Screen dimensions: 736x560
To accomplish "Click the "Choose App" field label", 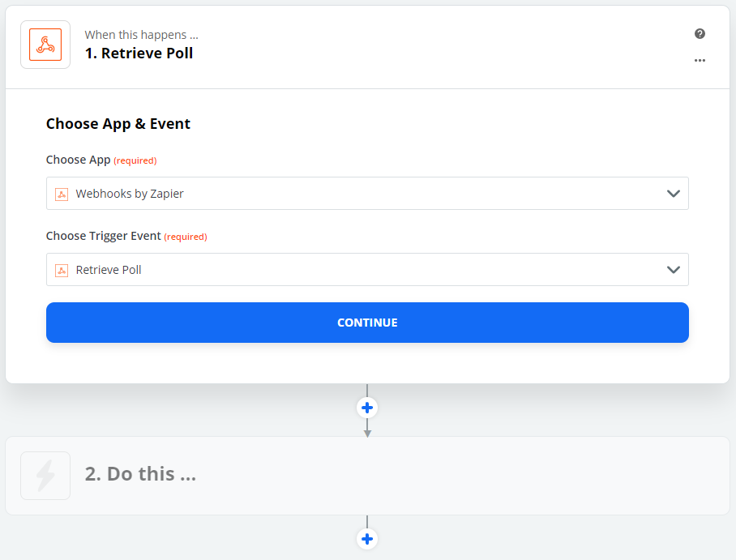I will [79, 160].
